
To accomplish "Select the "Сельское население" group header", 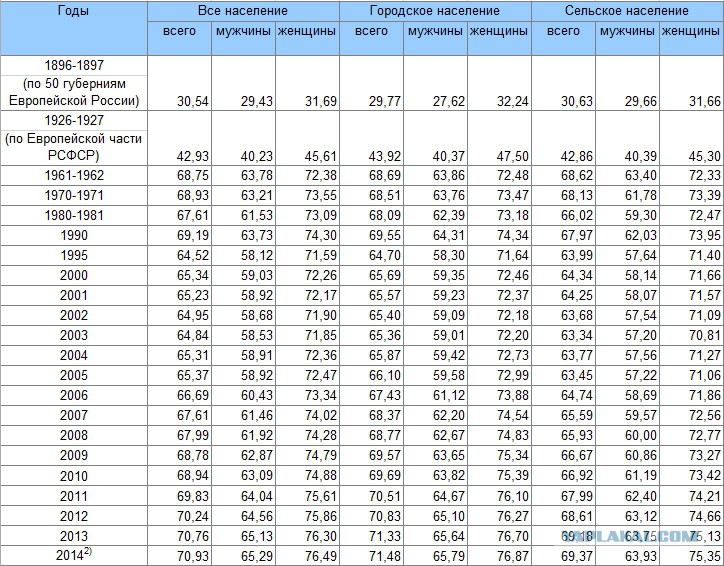I will pyautogui.click(x=628, y=11).
